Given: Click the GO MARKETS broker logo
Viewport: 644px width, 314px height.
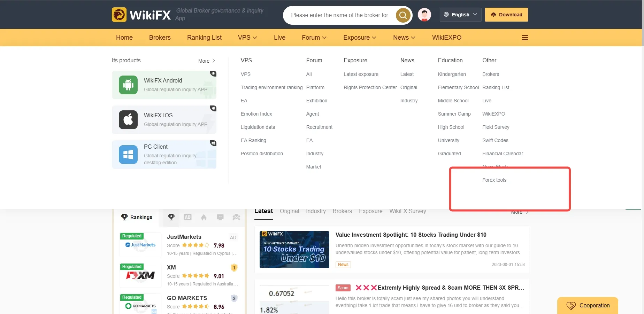Looking at the screenshot, I should [140, 304].
